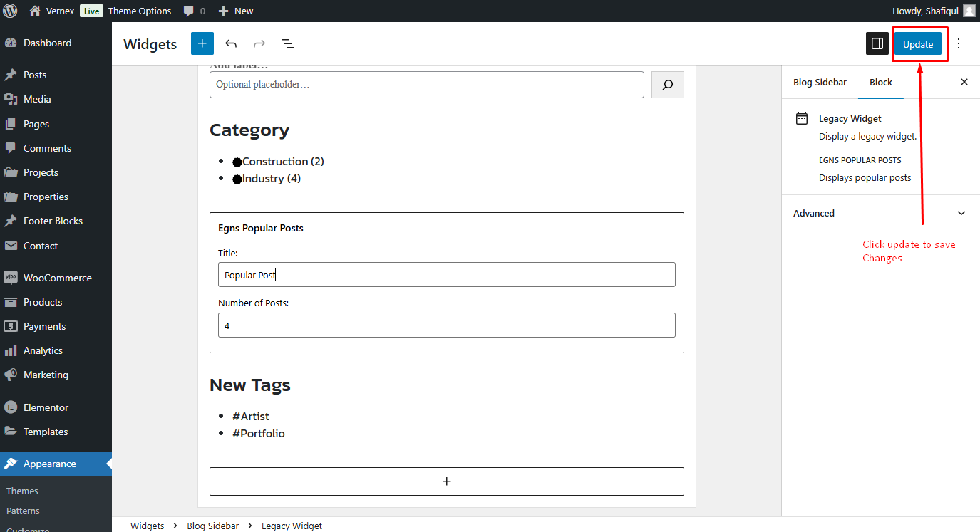Click the Media icon in sidebar
This screenshot has width=980, height=532.
click(x=11, y=99)
